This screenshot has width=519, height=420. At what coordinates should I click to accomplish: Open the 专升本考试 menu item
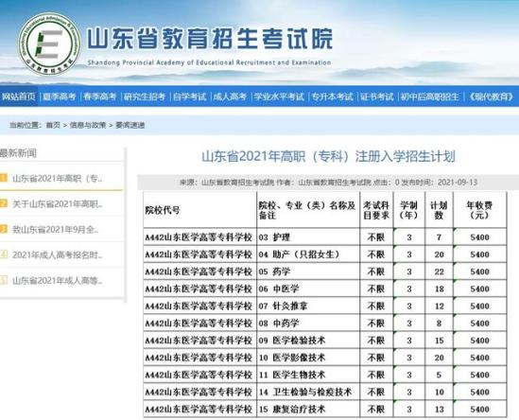point(333,96)
